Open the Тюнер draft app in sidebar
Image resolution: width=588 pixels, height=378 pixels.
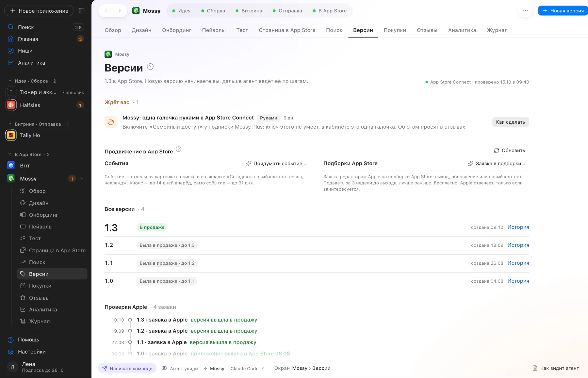point(45,92)
